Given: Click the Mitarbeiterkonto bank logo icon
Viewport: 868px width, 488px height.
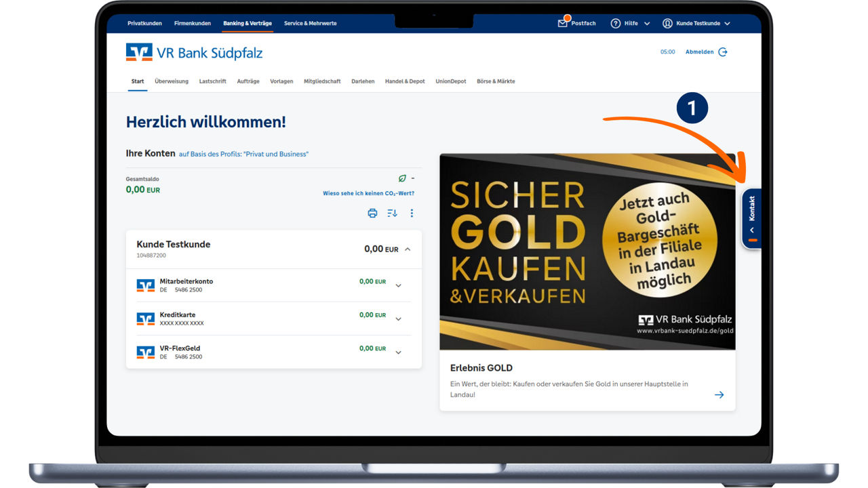Looking at the screenshot, I should 146,285.
